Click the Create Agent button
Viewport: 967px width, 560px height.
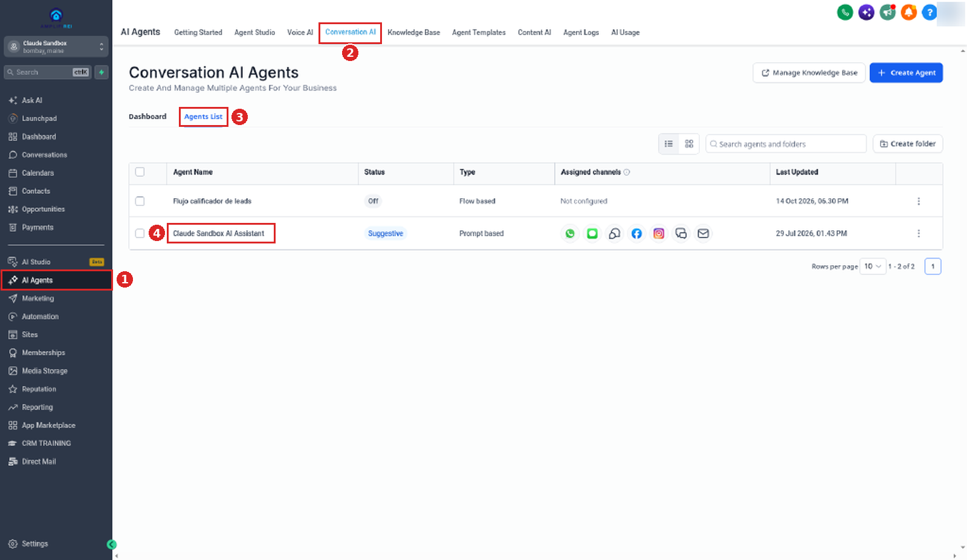(906, 73)
